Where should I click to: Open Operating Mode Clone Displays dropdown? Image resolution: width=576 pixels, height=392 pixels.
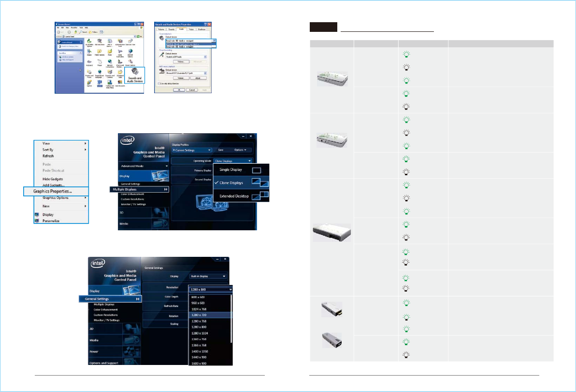(x=233, y=161)
